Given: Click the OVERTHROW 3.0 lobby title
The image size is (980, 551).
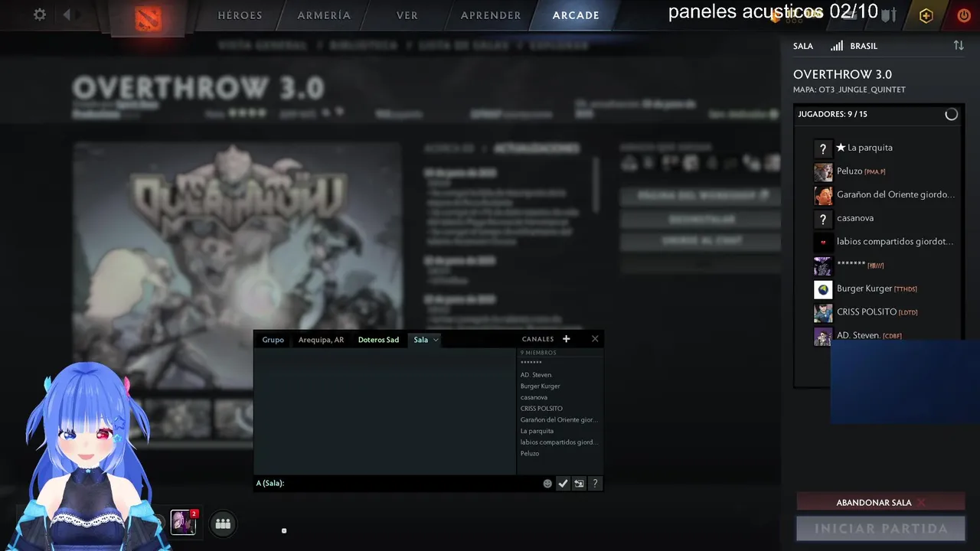Looking at the screenshot, I should point(842,74).
